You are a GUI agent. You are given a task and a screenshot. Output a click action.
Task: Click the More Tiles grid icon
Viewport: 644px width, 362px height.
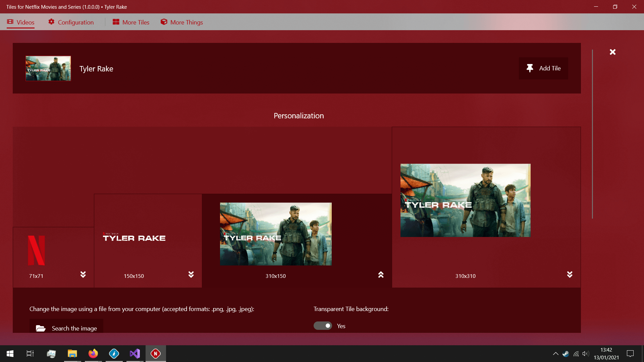point(116,21)
